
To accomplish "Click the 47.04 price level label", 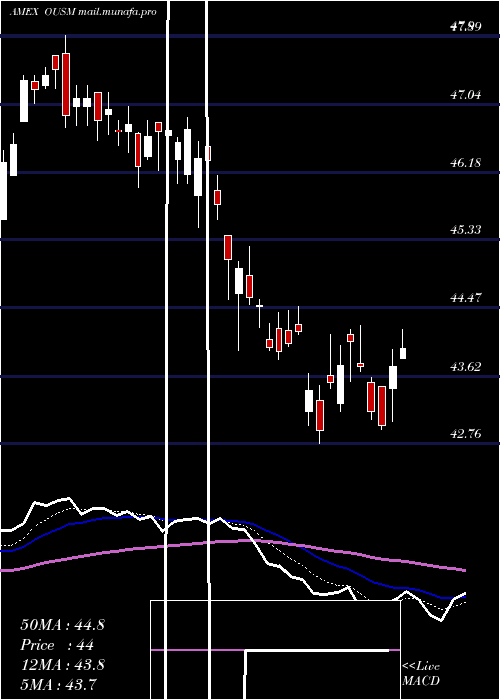I will tap(466, 95).
